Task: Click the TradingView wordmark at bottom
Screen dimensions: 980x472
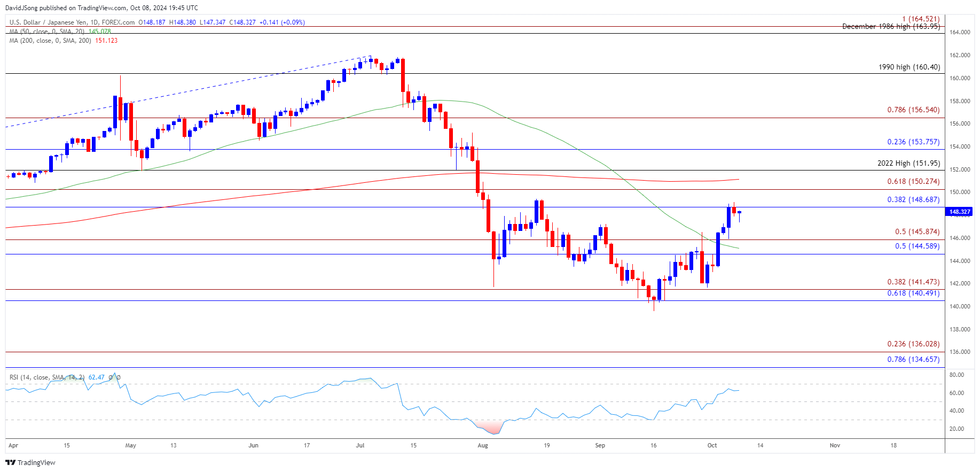Action: coord(36,462)
